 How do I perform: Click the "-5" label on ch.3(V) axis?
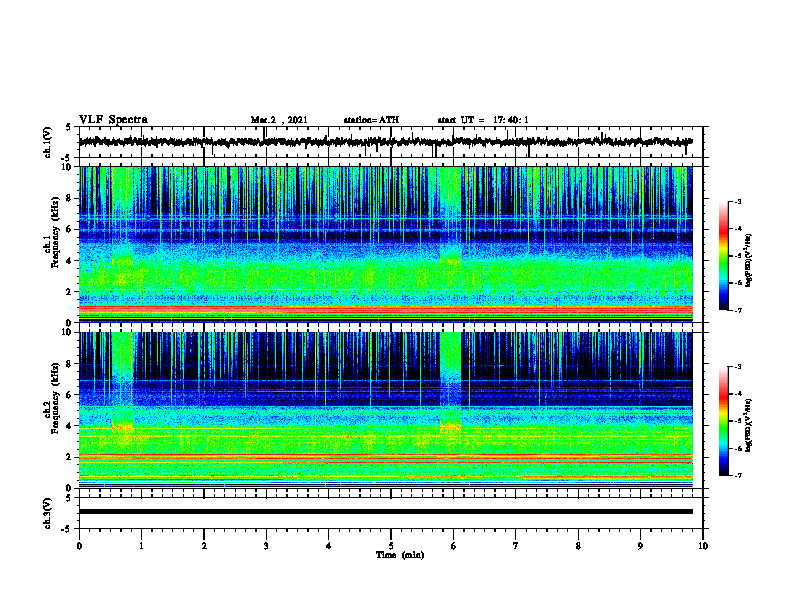click(x=68, y=529)
